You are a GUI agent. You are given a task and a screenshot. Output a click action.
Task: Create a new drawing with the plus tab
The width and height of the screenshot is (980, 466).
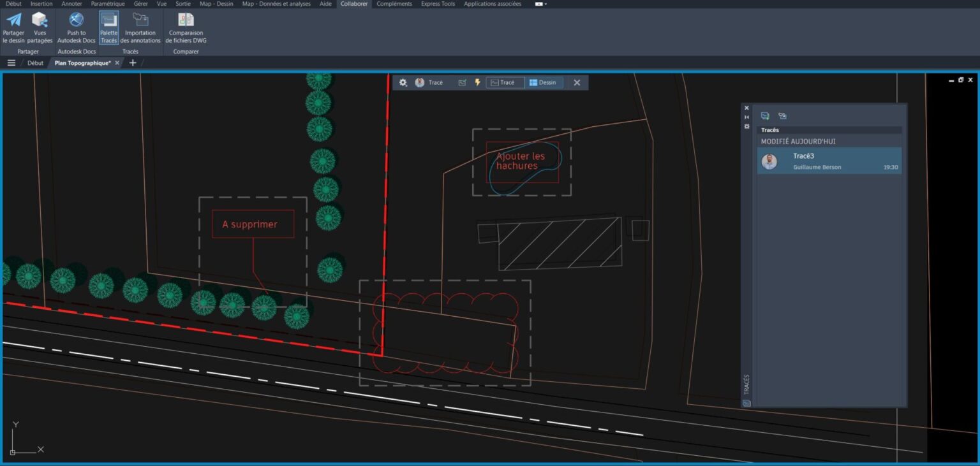click(133, 62)
